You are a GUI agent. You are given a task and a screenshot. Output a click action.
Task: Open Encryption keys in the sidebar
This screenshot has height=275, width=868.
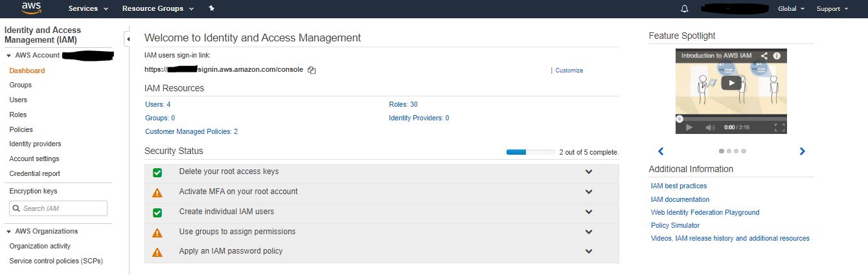pyautogui.click(x=34, y=191)
